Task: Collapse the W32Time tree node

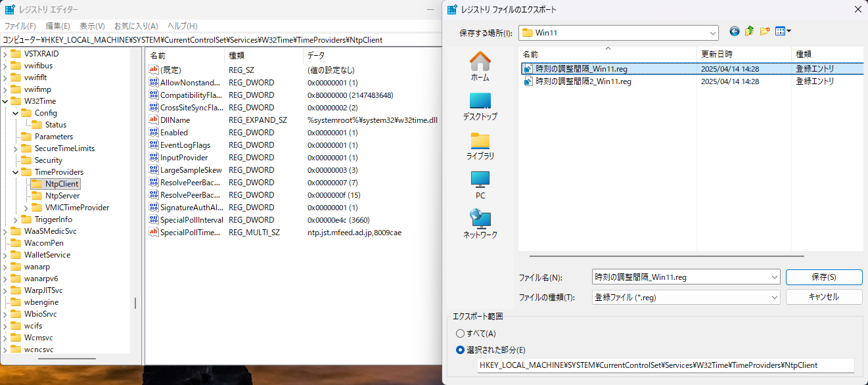Action: click(5, 101)
